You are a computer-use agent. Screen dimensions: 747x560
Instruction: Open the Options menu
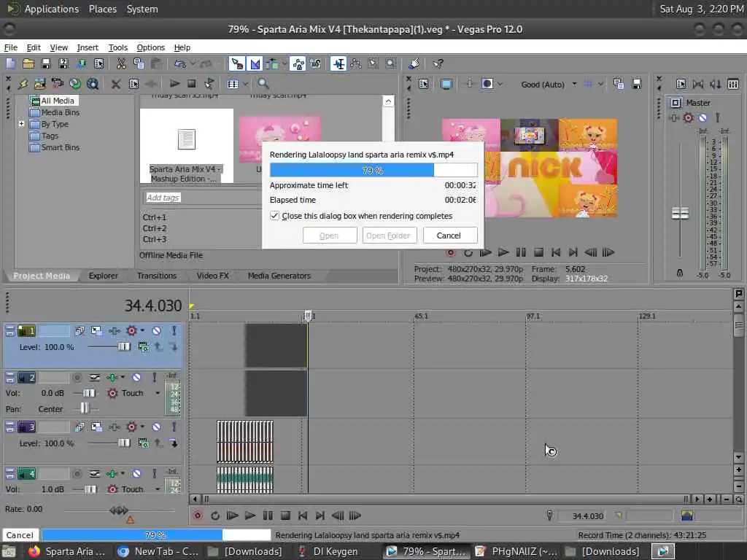(x=150, y=47)
